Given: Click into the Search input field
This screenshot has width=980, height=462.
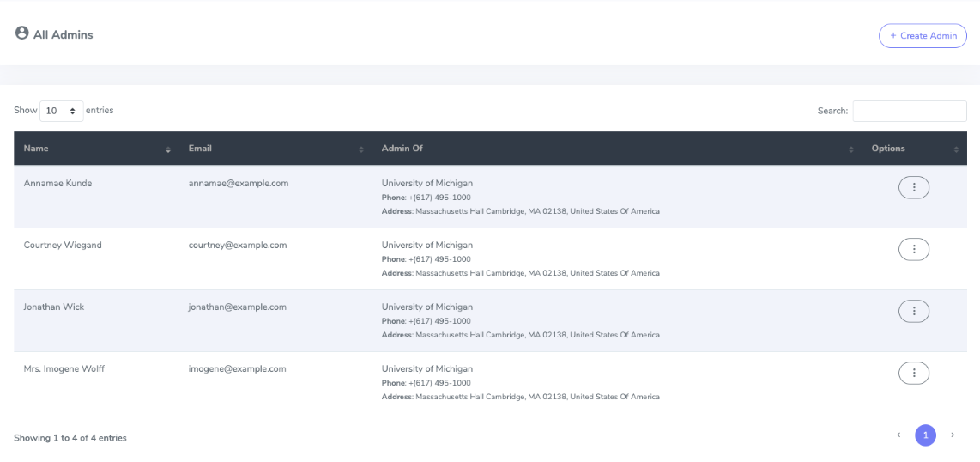Looking at the screenshot, I should [909, 111].
